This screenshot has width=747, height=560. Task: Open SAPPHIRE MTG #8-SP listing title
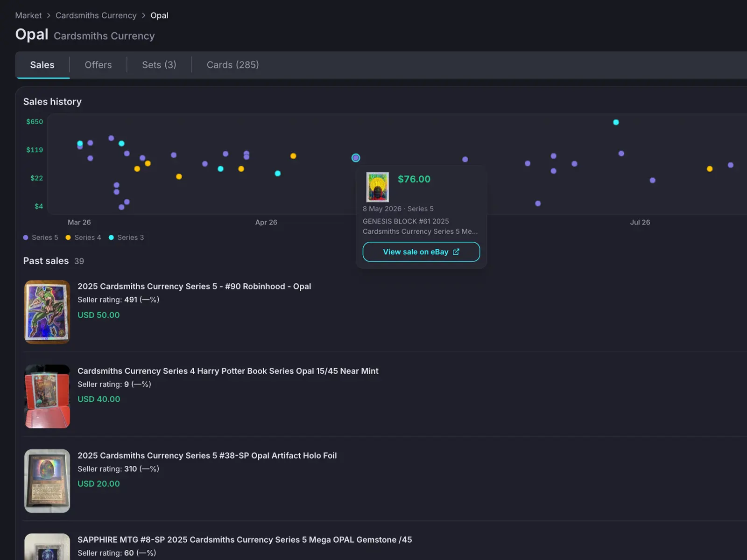click(x=245, y=539)
